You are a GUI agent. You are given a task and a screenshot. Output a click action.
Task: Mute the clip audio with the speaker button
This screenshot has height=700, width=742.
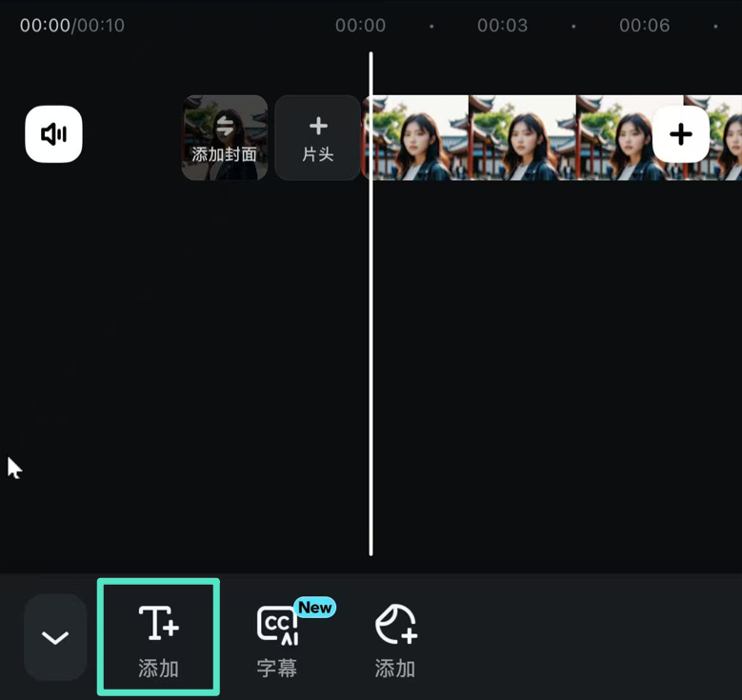tap(53, 134)
